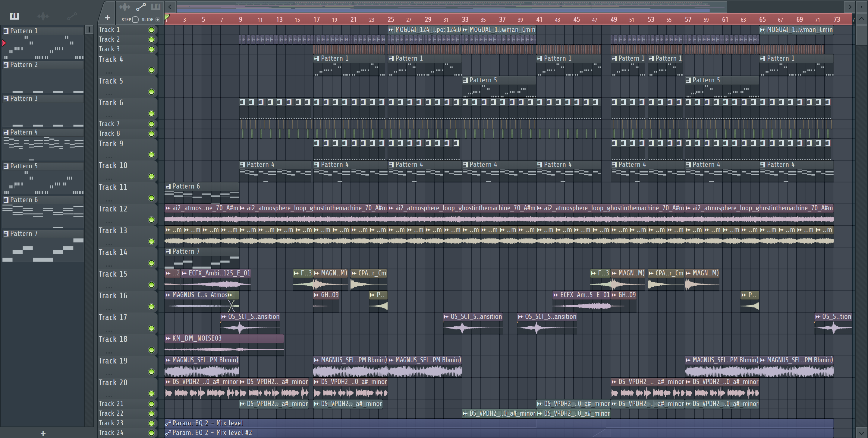The image size is (868, 438).
Task: Click the plus icon beside STEP toggle
Action: click(x=108, y=18)
